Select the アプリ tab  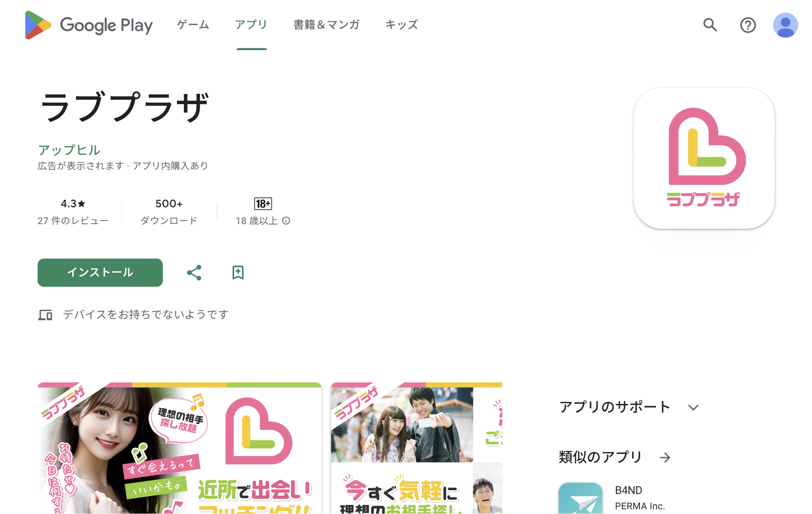(251, 25)
